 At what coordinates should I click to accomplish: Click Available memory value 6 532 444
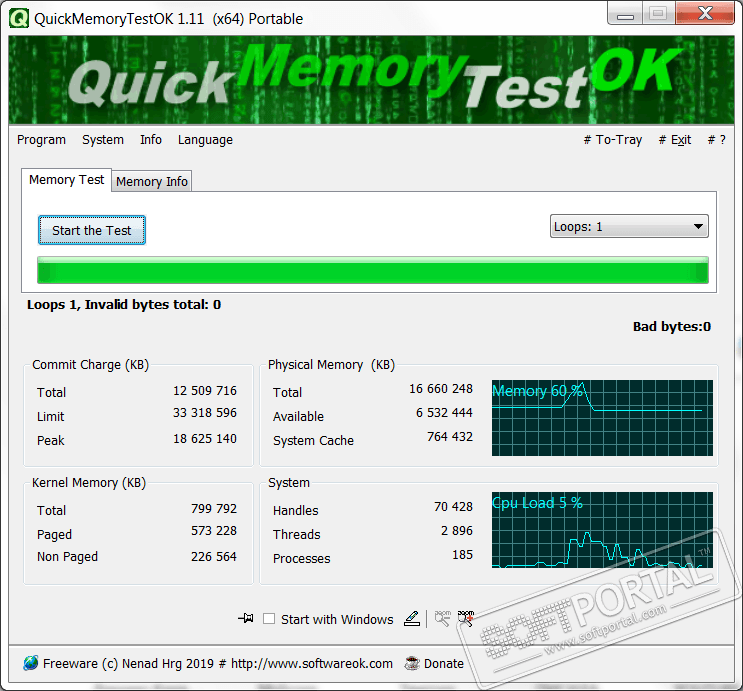(x=444, y=413)
